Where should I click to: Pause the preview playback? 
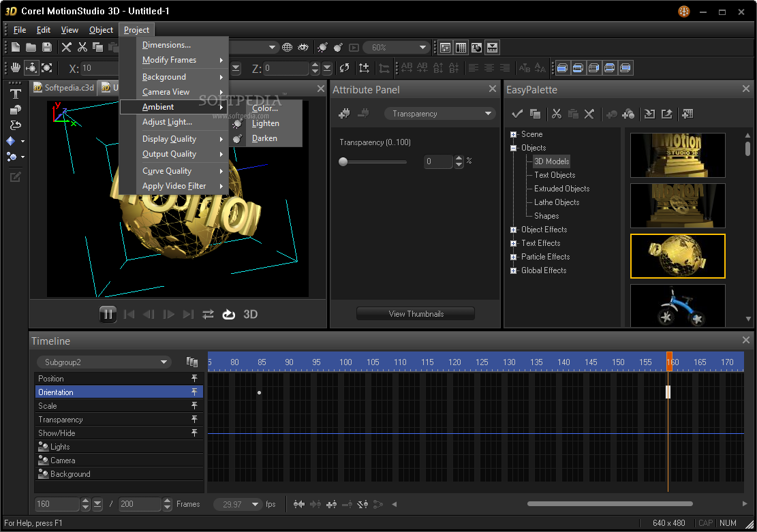tap(108, 314)
